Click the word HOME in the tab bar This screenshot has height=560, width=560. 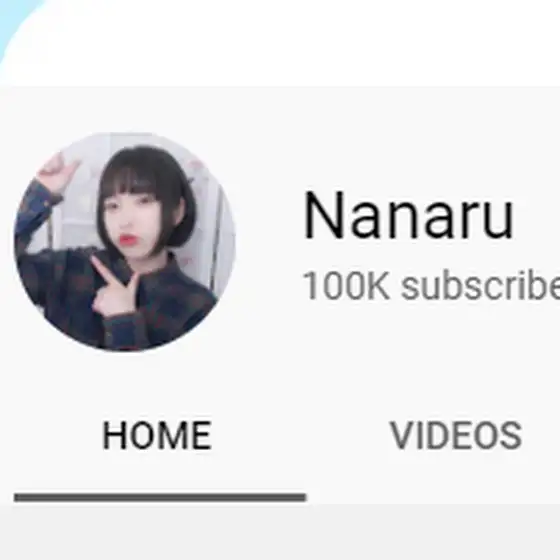tap(157, 435)
